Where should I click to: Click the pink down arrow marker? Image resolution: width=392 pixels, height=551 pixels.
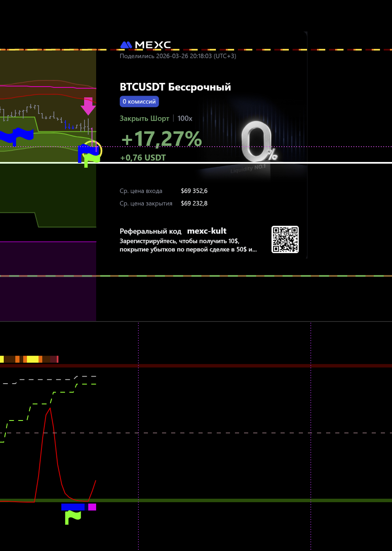pyautogui.click(x=88, y=106)
